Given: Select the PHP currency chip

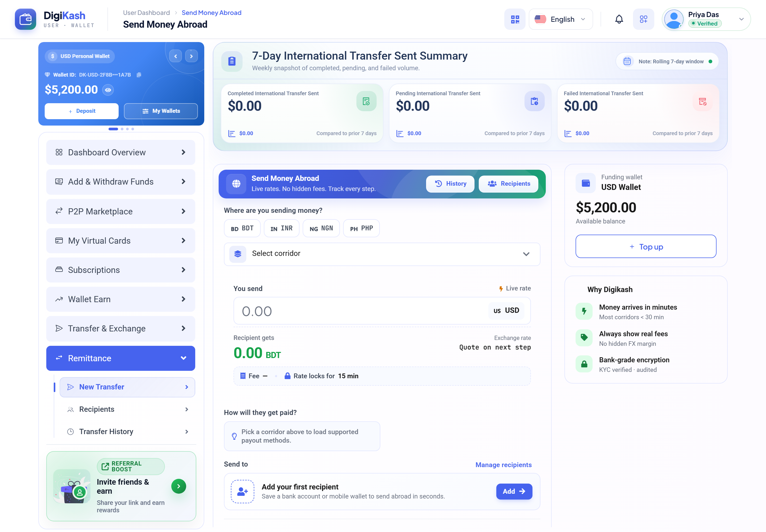Looking at the screenshot, I should point(361,228).
